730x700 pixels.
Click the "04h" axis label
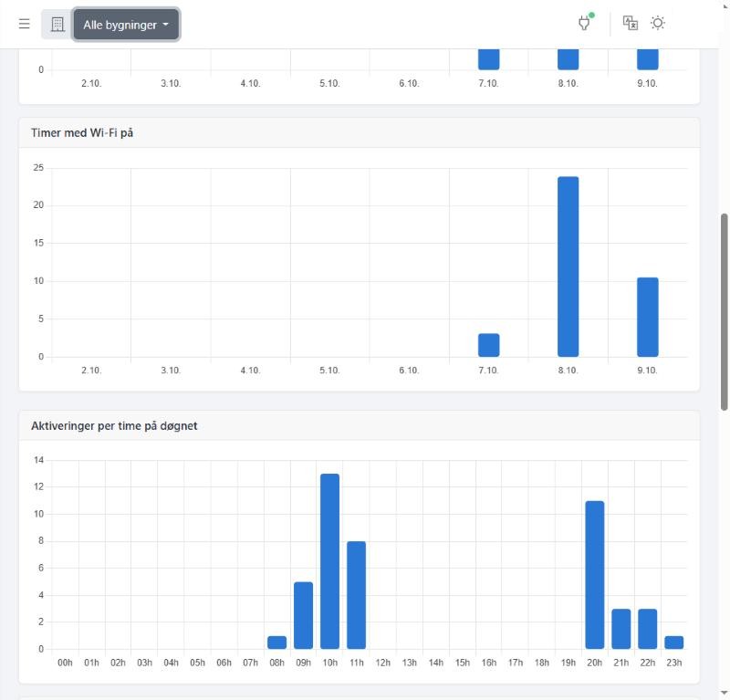[171, 663]
